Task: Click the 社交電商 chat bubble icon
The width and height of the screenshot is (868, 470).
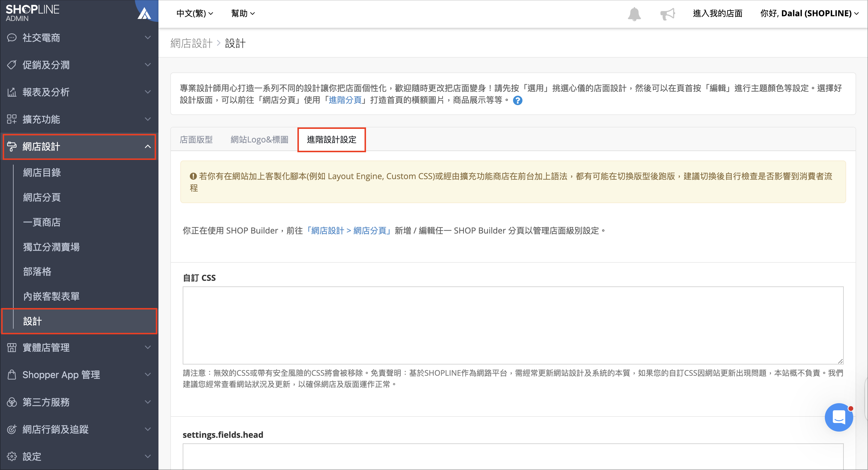Action: pyautogui.click(x=12, y=38)
